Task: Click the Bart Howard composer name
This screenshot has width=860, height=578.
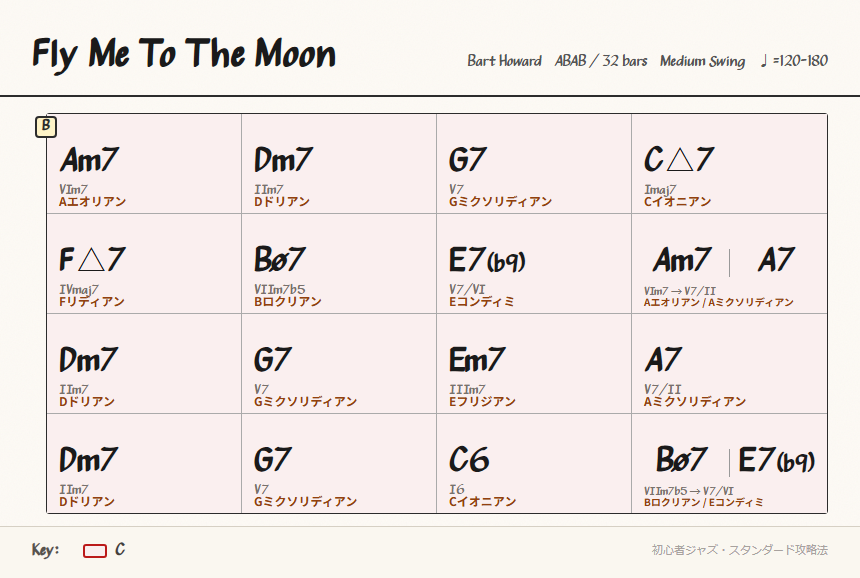Action: (x=505, y=61)
